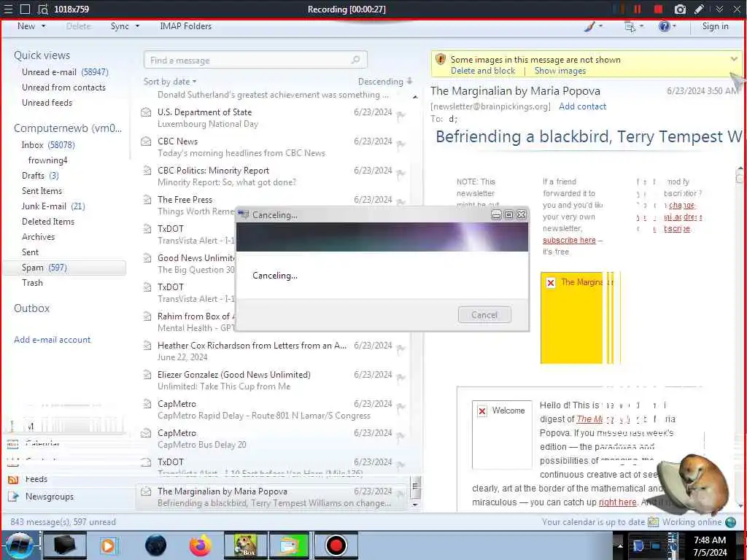
Task: Open the Junk E-mail folder
Action: pos(53,206)
